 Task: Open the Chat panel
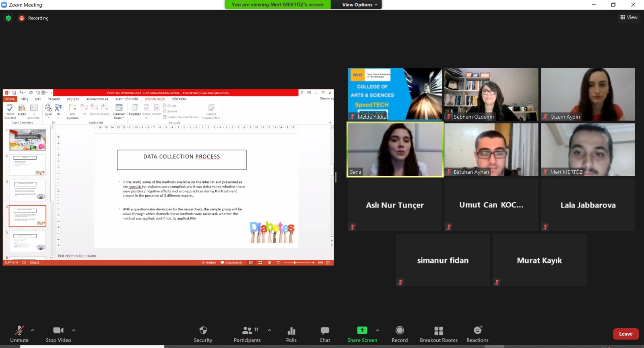pyautogui.click(x=324, y=334)
